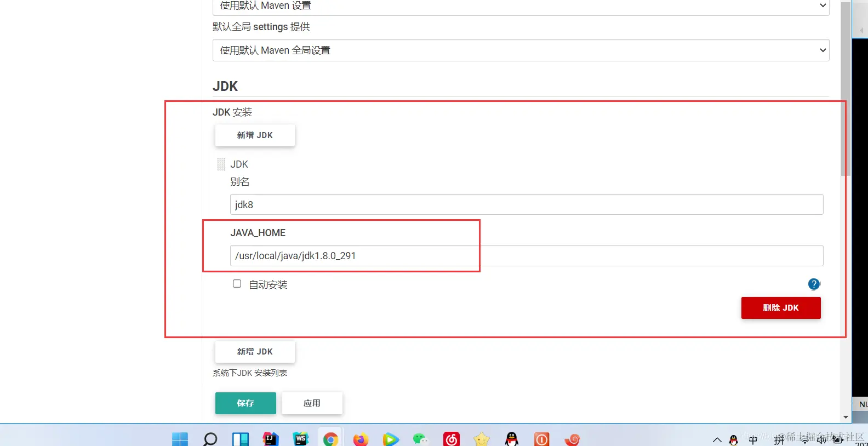This screenshot has width=868, height=446.
Task: Open help for JDK auto install
Action: click(x=814, y=284)
